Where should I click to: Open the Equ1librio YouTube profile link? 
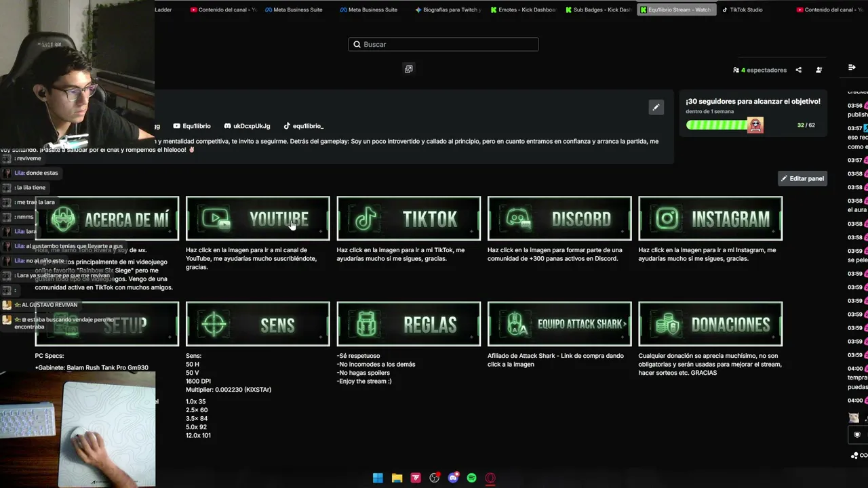[x=192, y=126]
